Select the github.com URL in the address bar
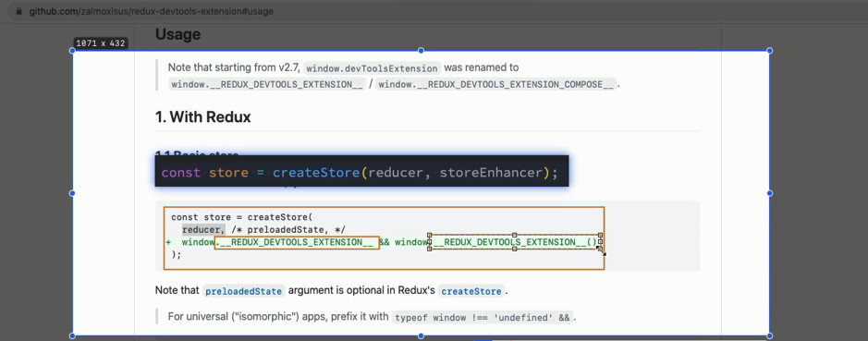 [151, 11]
